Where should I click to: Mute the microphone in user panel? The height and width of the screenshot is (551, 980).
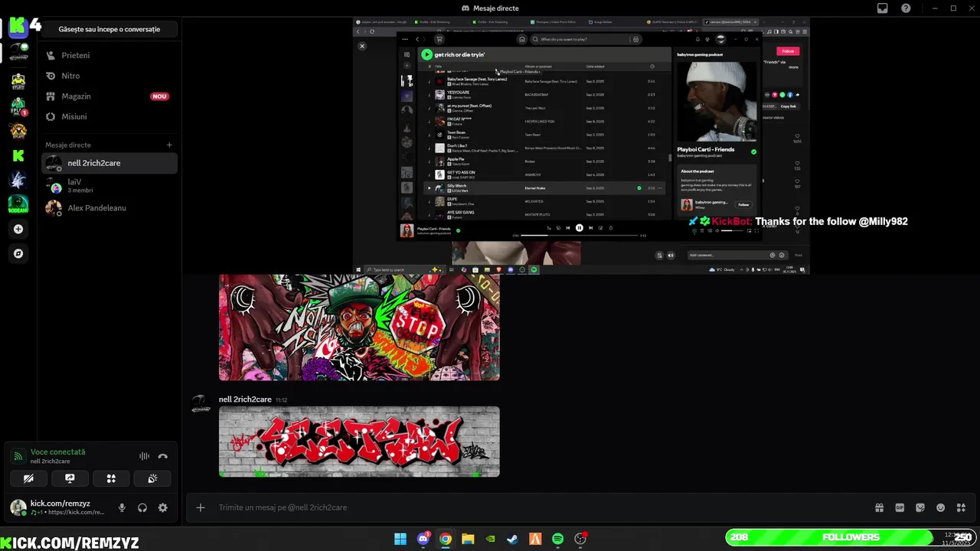122,507
